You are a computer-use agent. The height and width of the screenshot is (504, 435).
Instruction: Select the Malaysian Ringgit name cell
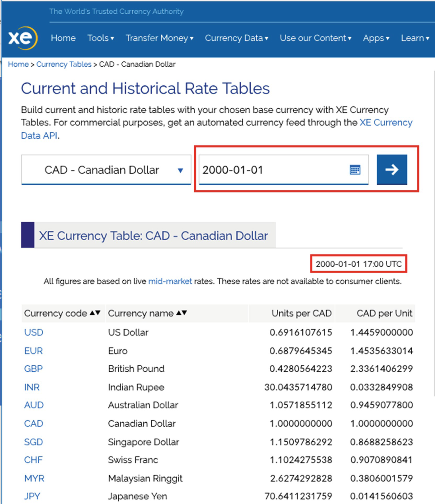click(x=145, y=478)
